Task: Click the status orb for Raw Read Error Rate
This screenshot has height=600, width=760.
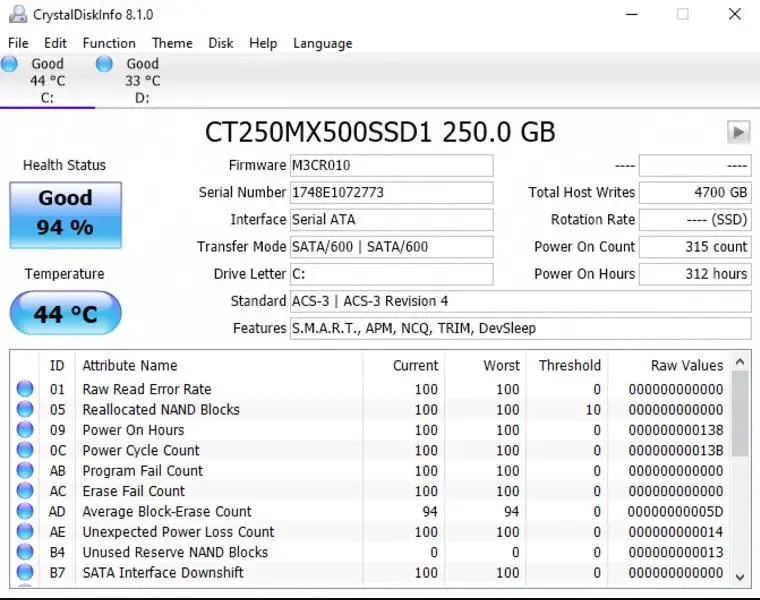Action: (x=25, y=389)
